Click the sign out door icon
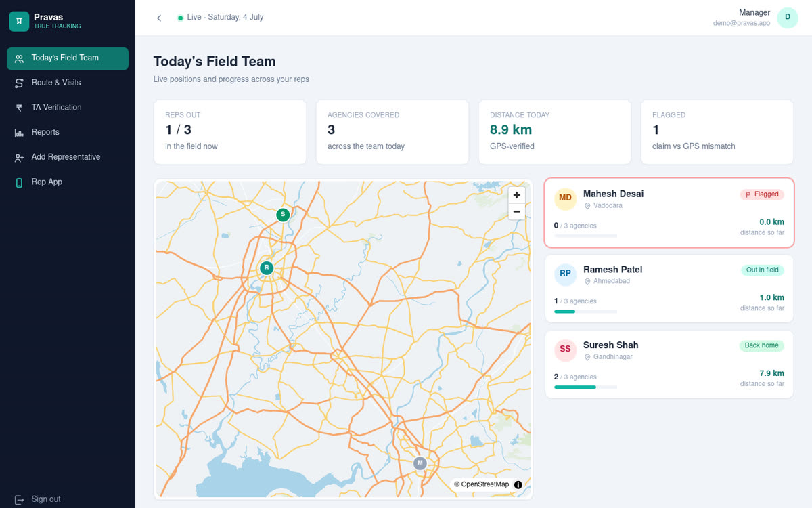This screenshot has height=508, width=812. pos(19,499)
